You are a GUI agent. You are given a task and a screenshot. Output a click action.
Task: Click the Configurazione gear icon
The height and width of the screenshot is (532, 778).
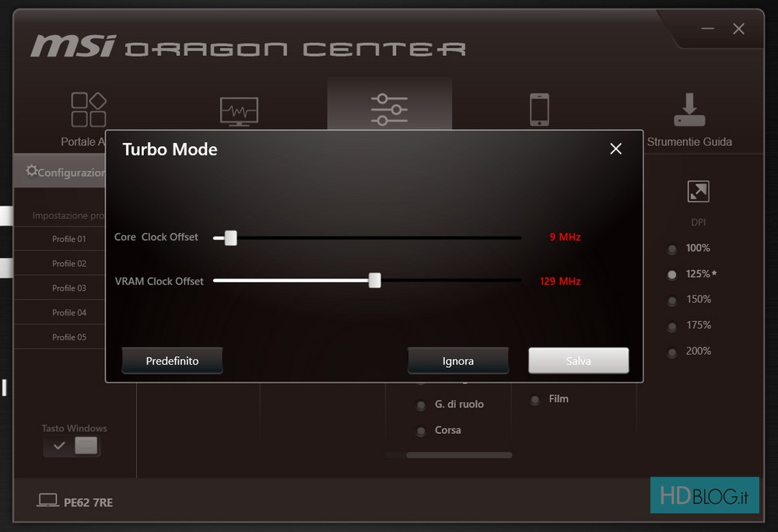tap(32, 170)
